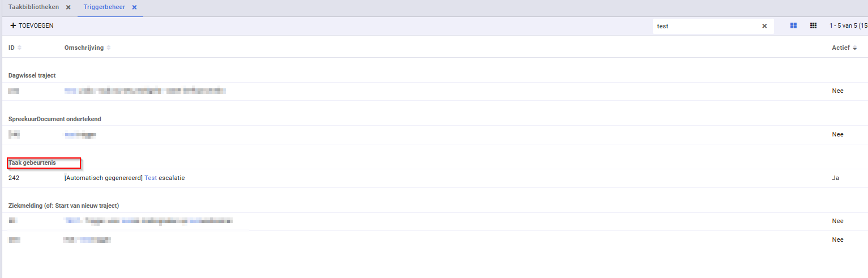Screen dimensions: 868x278
Task: Open the Taakbibliotheken tab
Action: click(33, 7)
